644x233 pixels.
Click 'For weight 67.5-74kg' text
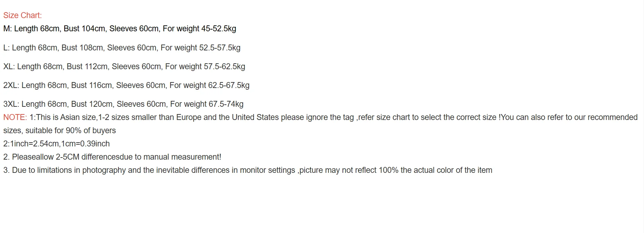coord(207,104)
